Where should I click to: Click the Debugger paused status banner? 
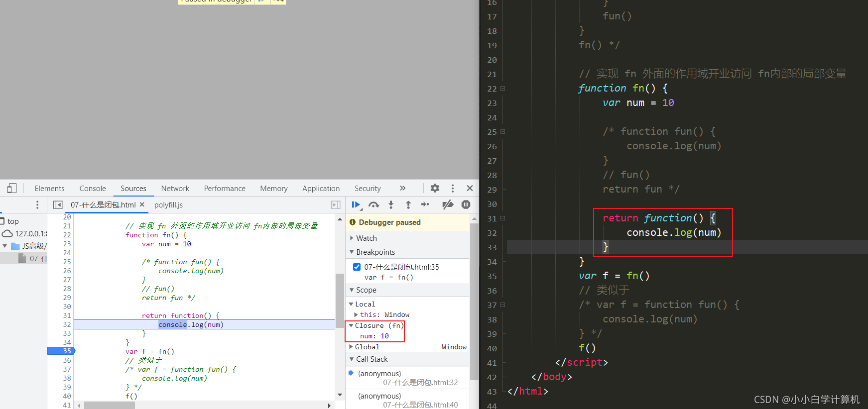pos(407,222)
